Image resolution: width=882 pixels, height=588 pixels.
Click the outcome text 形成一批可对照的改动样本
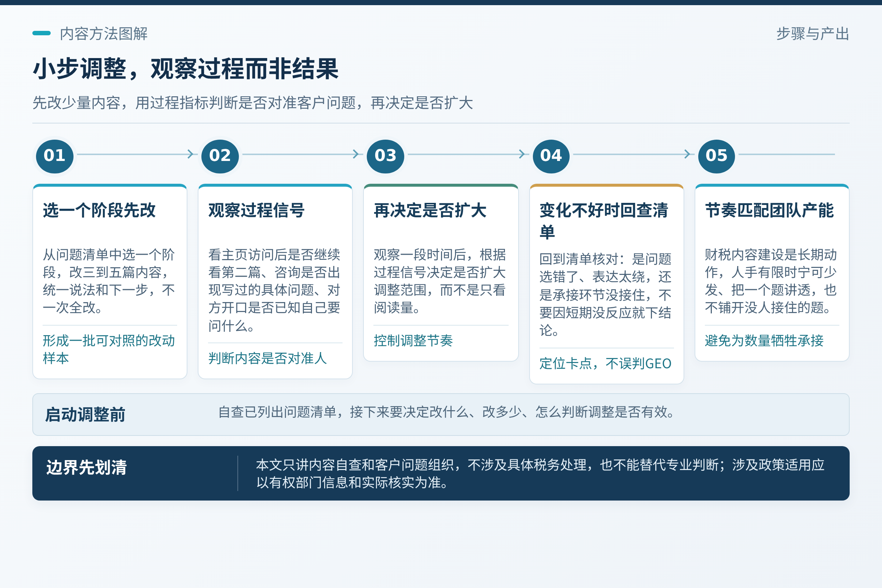109,349
